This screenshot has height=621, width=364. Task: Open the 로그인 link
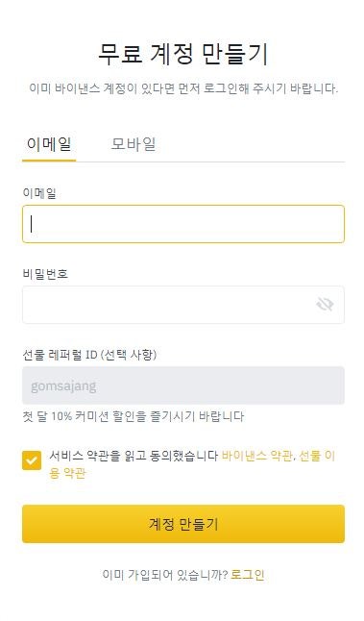tap(247, 575)
